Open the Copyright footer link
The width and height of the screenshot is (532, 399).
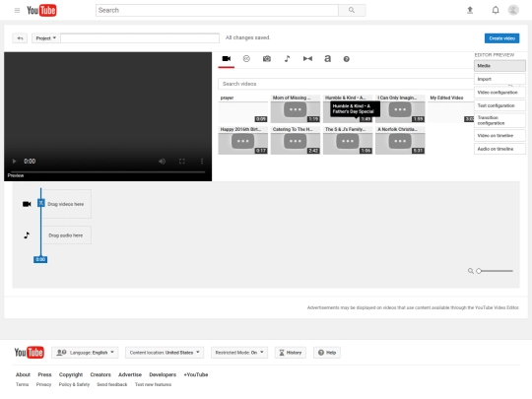pos(71,374)
